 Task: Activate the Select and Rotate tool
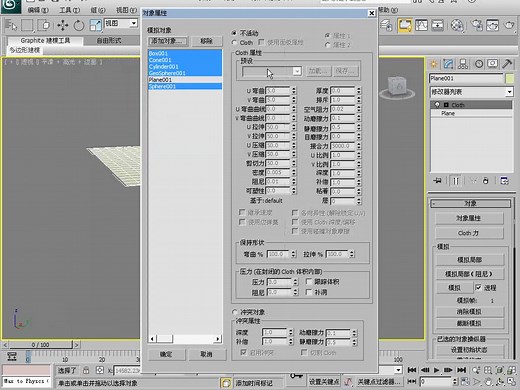pos(79,25)
